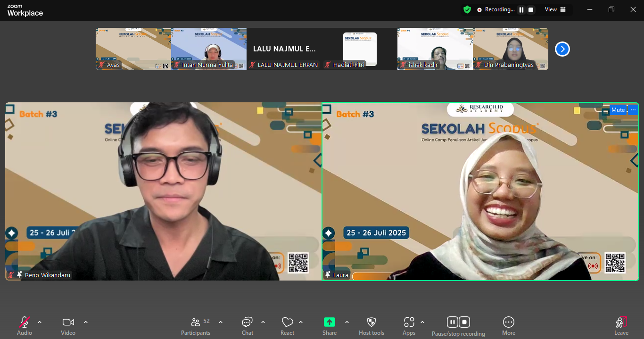Image resolution: width=644 pixels, height=339 pixels.
Task: Click muted mic icon on Hadiati Fitri
Action: click(327, 65)
